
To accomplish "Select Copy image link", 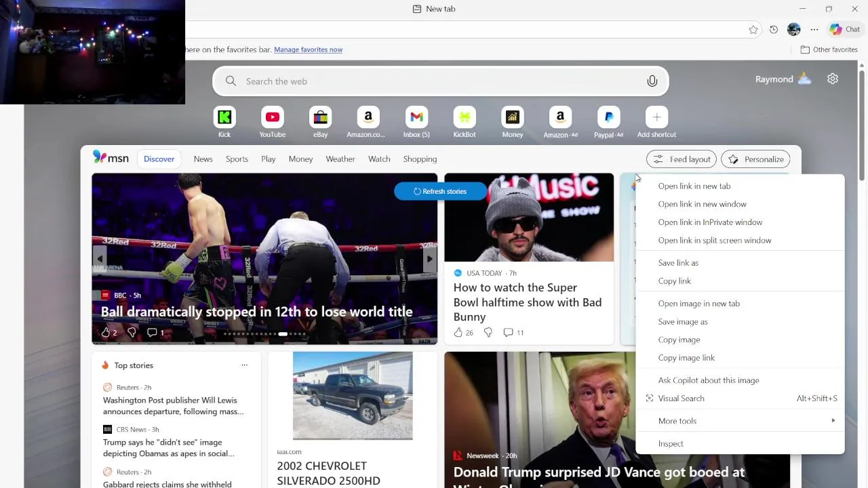I will (740, 358).
